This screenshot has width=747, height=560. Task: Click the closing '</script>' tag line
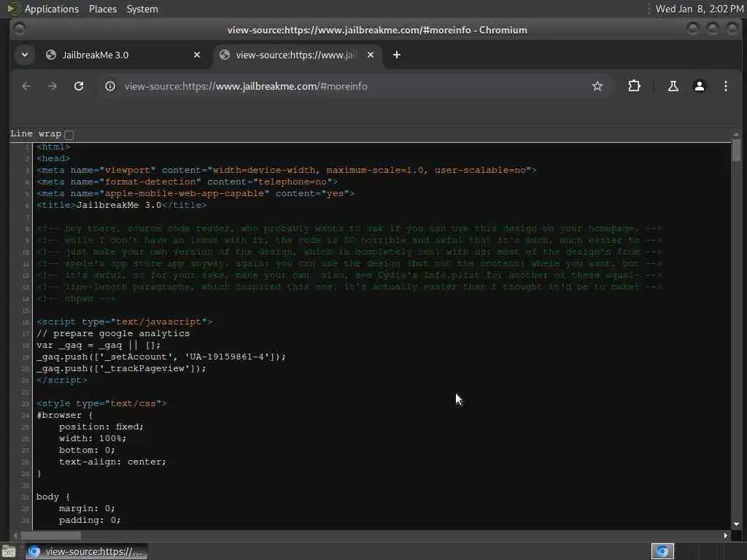[x=62, y=380]
